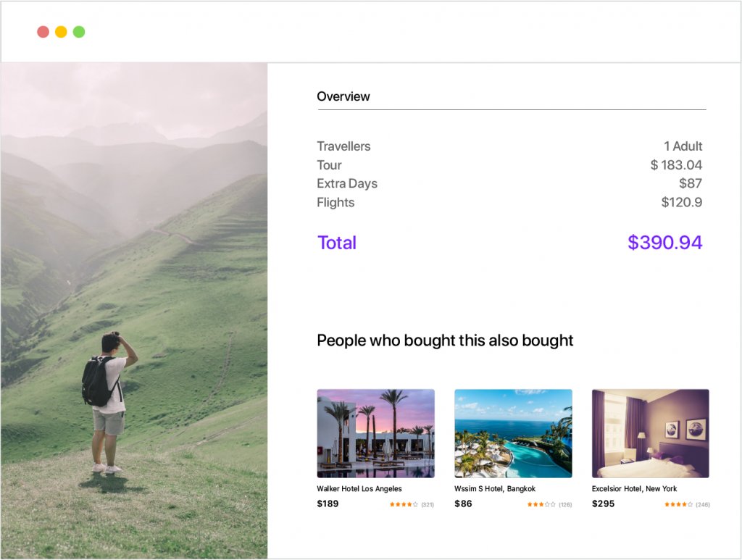742x560 pixels.
Task: Click the Overview section heading
Action: (x=343, y=96)
